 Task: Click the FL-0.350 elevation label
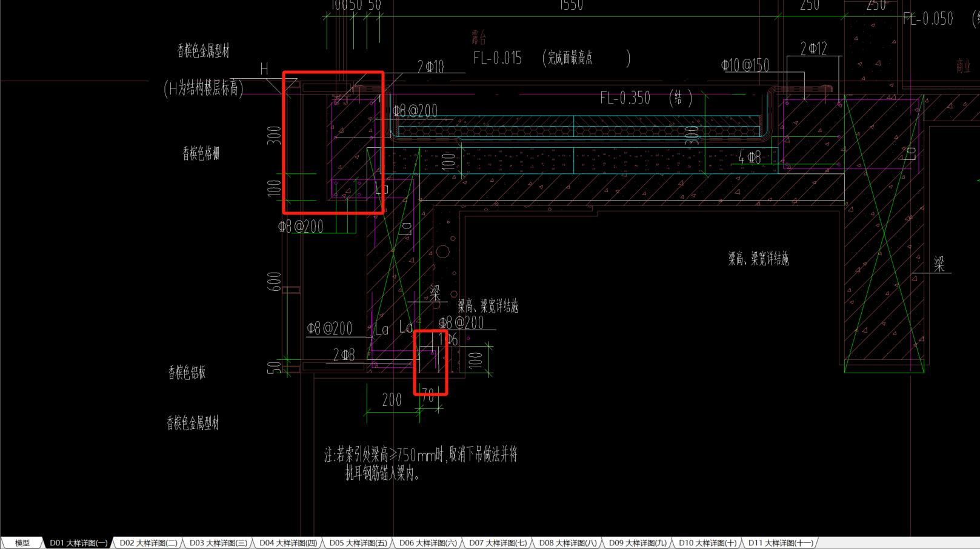[x=625, y=98]
